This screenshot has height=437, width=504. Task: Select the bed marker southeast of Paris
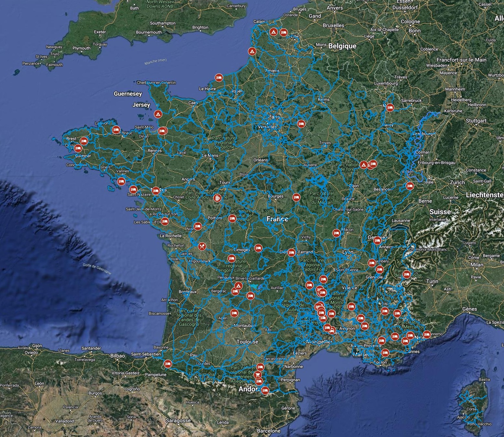pyautogui.click(x=301, y=124)
